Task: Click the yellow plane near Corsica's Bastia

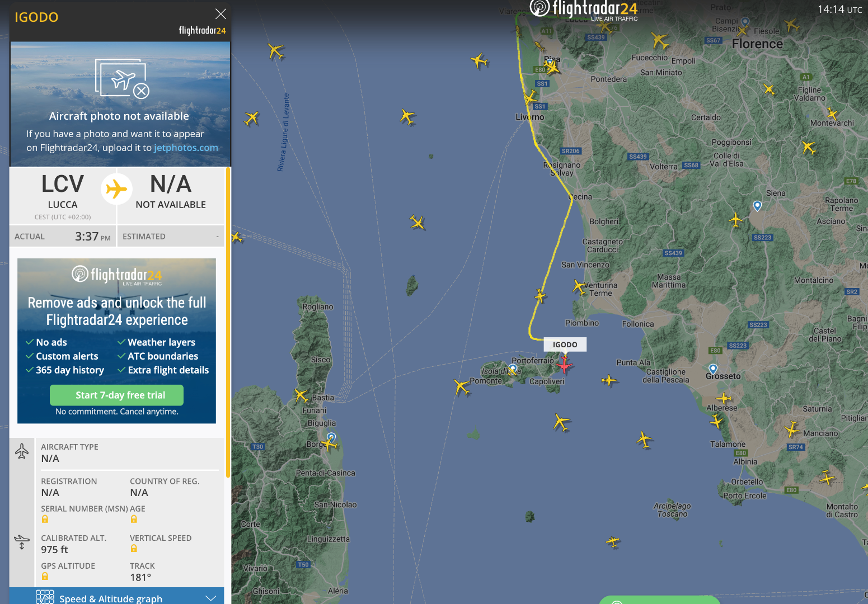Action: point(302,396)
